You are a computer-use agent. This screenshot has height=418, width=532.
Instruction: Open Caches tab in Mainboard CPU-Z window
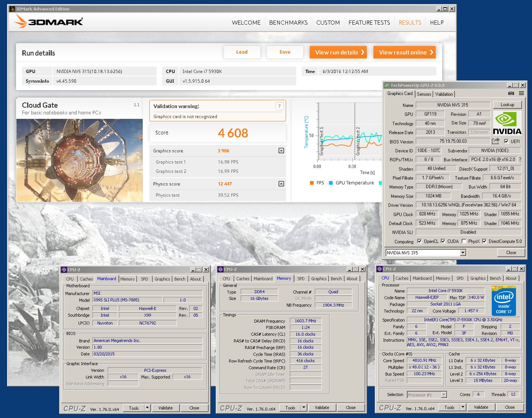[x=86, y=279]
